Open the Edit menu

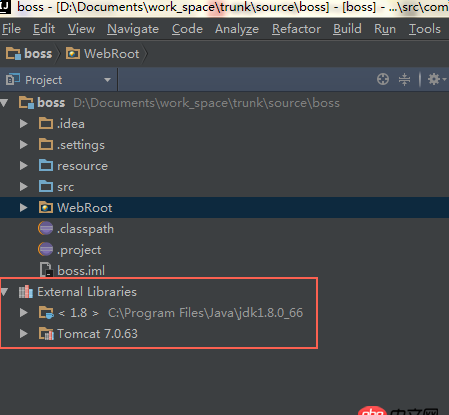tap(44, 29)
